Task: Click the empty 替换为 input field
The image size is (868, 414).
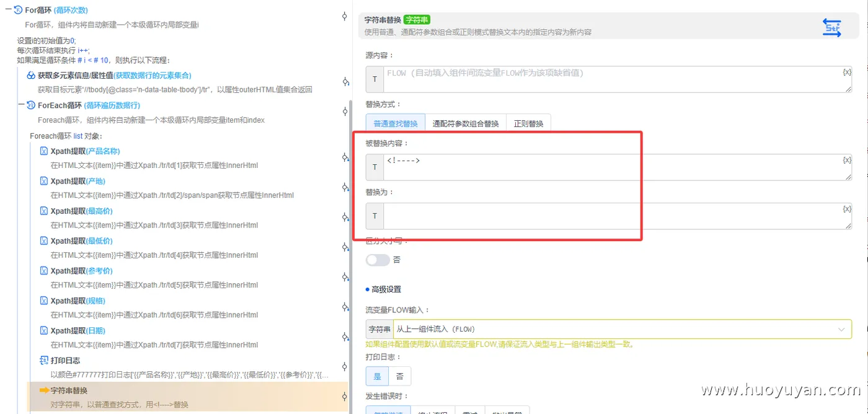Action: pos(618,216)
